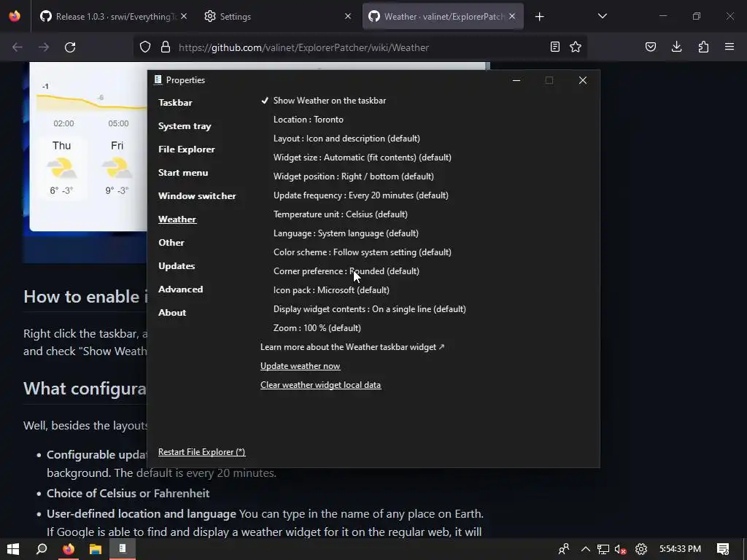Open the Firefox downloads panel
Image resolution: width=747 pixels, height=560 pixels.
coord(676,47)
